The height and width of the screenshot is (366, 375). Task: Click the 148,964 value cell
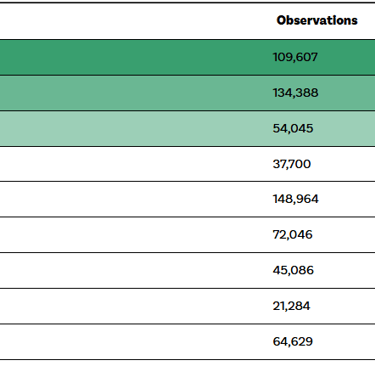(x=296, y=199)
